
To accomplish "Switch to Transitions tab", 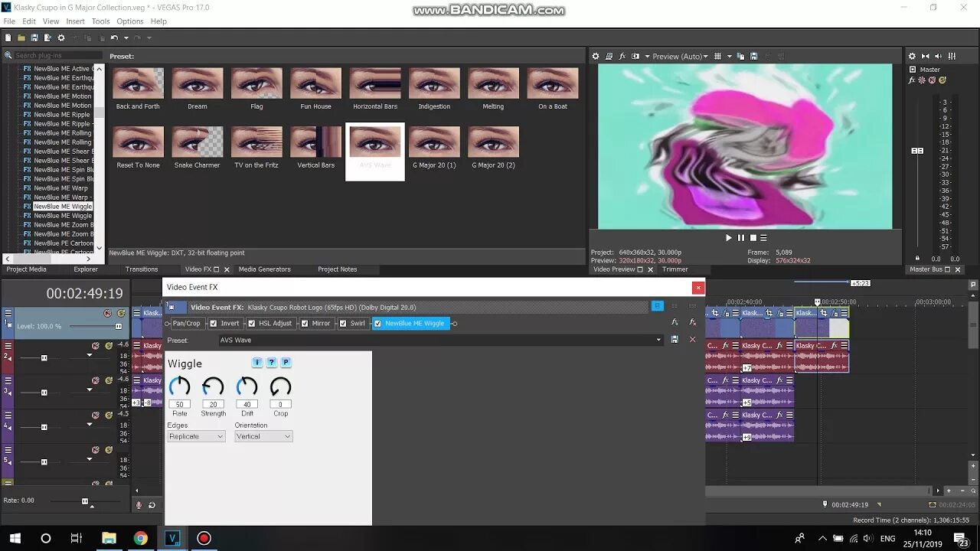I will (x=142, y=269).
